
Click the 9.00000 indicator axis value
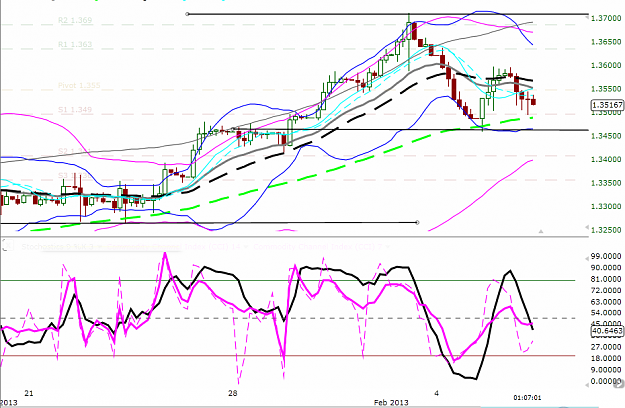tap(606, 370)
